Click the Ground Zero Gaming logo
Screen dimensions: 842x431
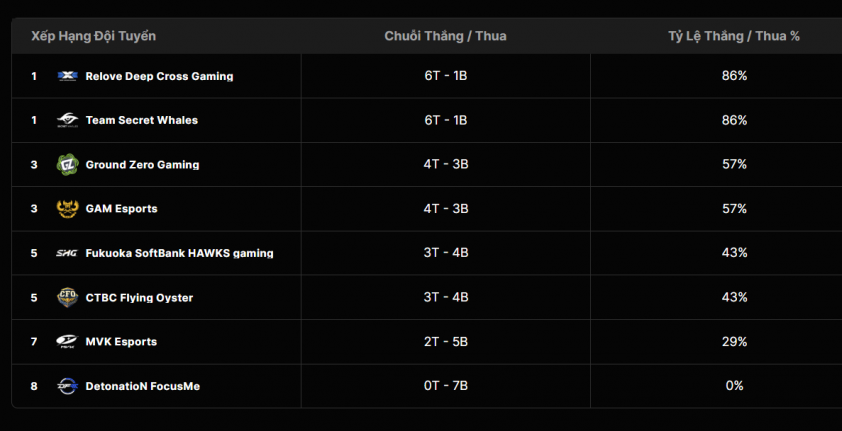[67, 165]
